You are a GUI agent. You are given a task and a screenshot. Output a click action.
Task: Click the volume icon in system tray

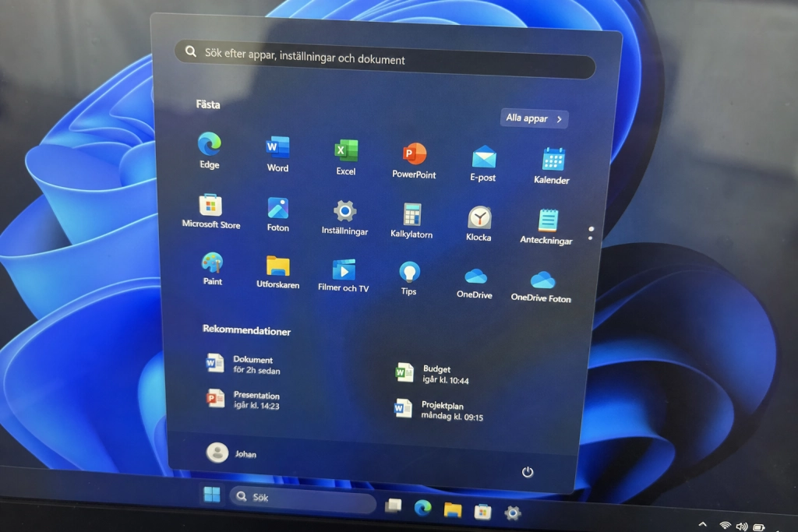(x=742, y=527)
